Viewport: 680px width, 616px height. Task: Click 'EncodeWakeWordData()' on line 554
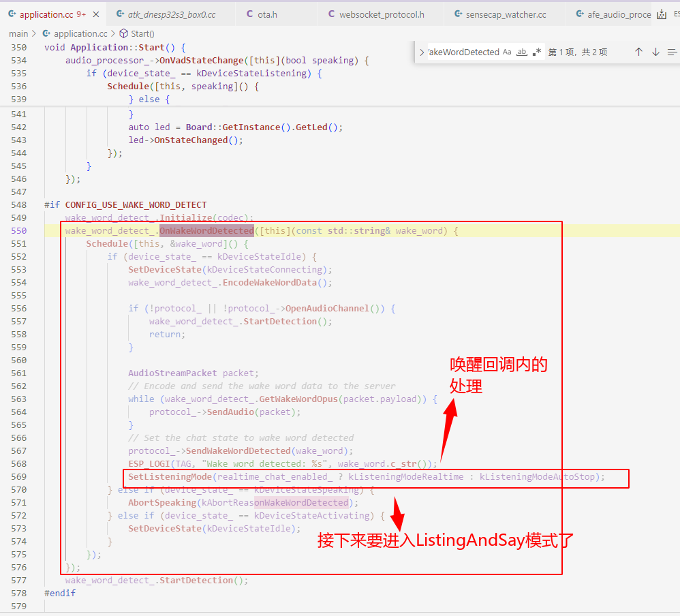(x=275, y=283)
